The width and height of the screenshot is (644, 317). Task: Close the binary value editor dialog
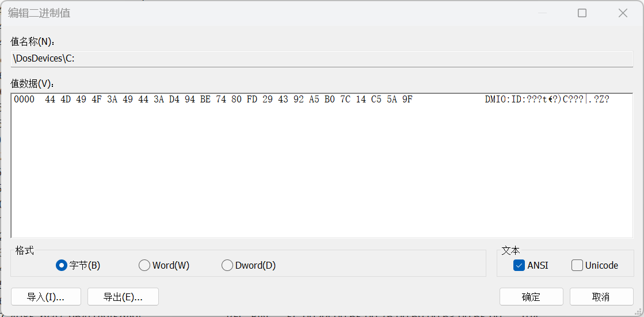tap(623, 13)
